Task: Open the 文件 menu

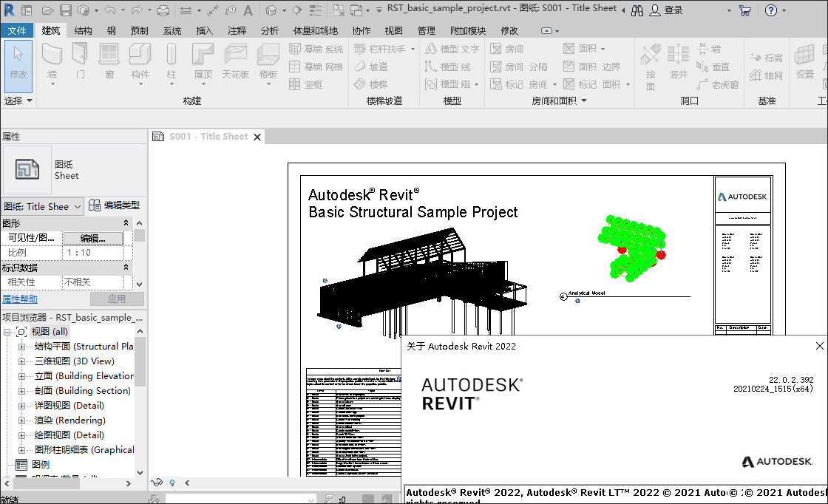Action: click(x=16, y=31)
